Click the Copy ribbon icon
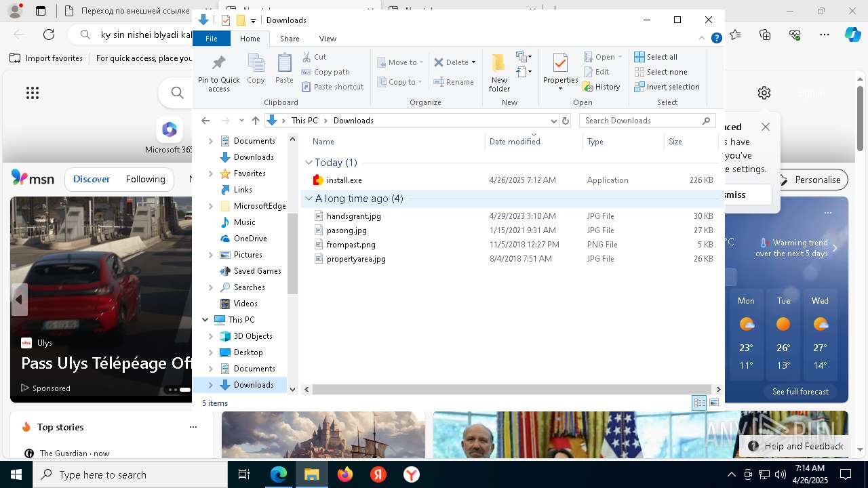This screenshot has height=488, width=868. [256, 63]
